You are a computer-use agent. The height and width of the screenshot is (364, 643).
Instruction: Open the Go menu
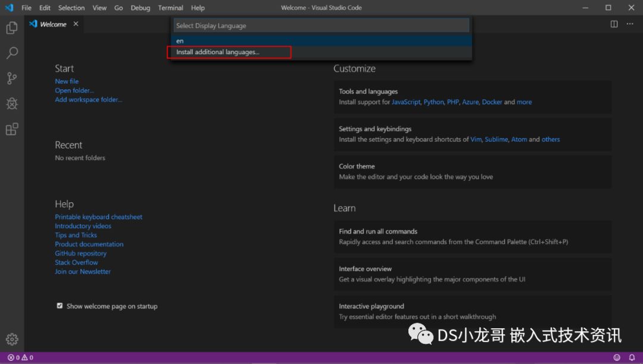[118, 8]
